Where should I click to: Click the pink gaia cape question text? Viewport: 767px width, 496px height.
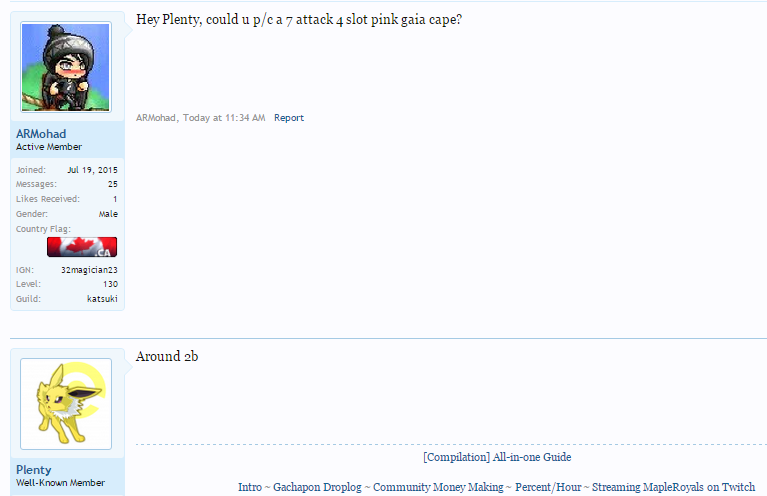pos(298,20)
